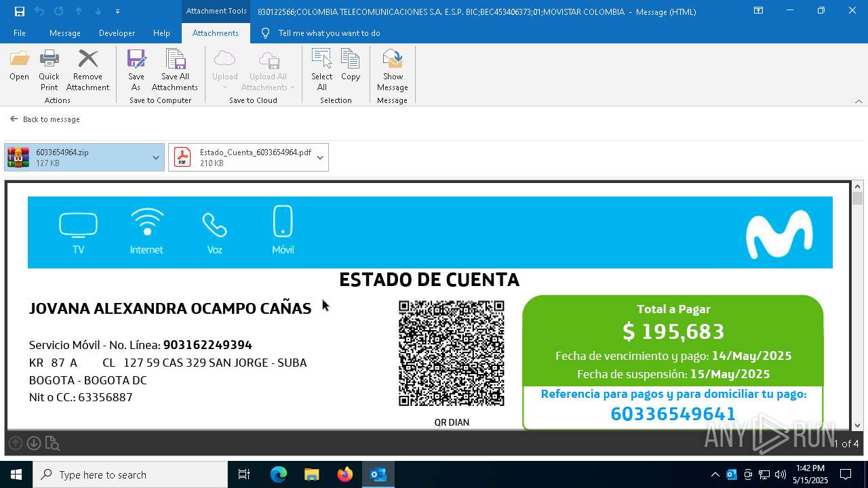The height and width of the screenshot is (488, 868).
Task: Select the Attachments ribbon tab
Action: [216, 33]
